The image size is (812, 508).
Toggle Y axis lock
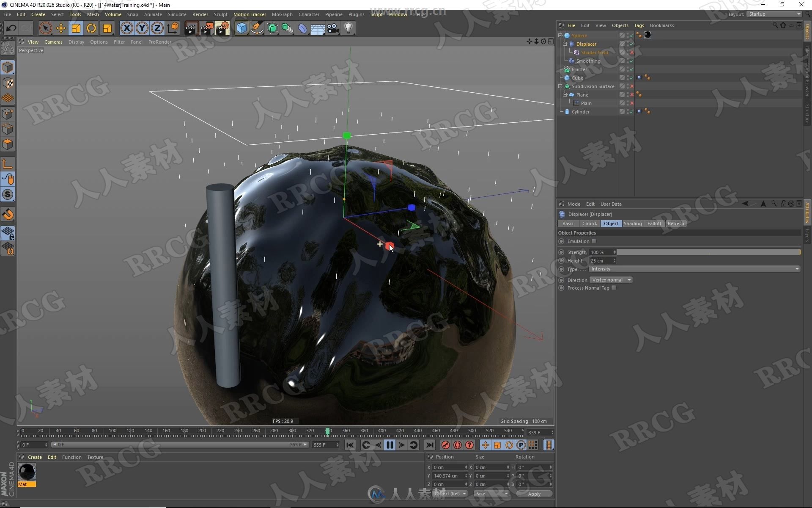[x=142, y=28]
